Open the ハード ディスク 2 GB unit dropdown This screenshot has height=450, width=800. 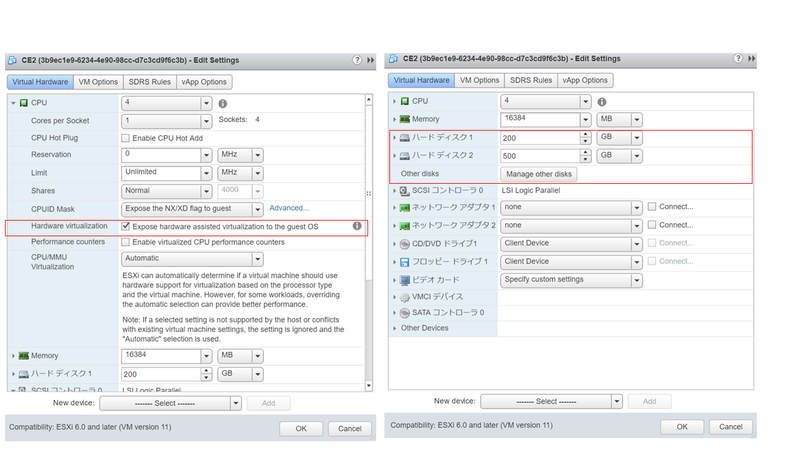click(x=637, y=156)
